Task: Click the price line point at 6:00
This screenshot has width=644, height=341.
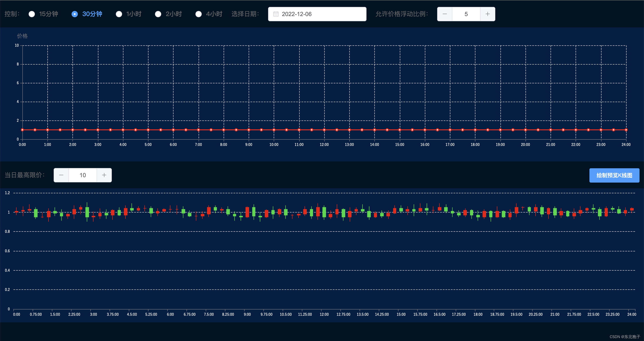Action: pyautogui.click(x=173, y=130)
